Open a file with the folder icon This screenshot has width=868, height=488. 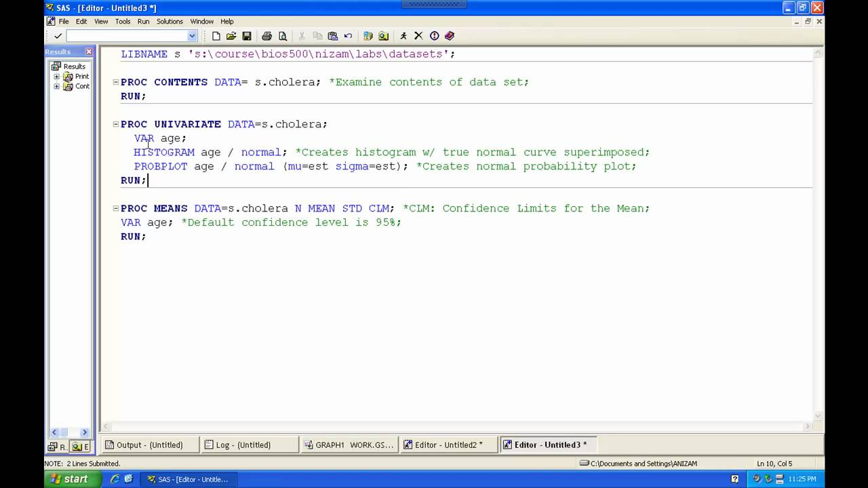tap(231, 36)
